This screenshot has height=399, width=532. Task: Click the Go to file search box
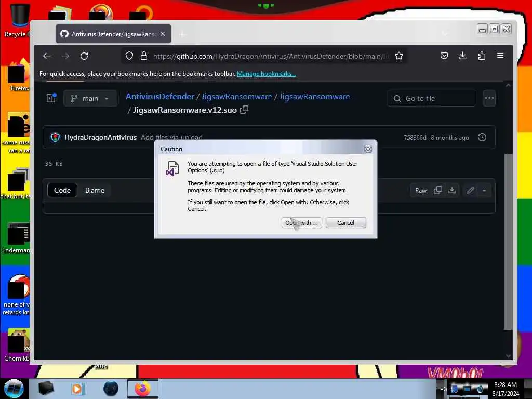(x=431, y=98)
